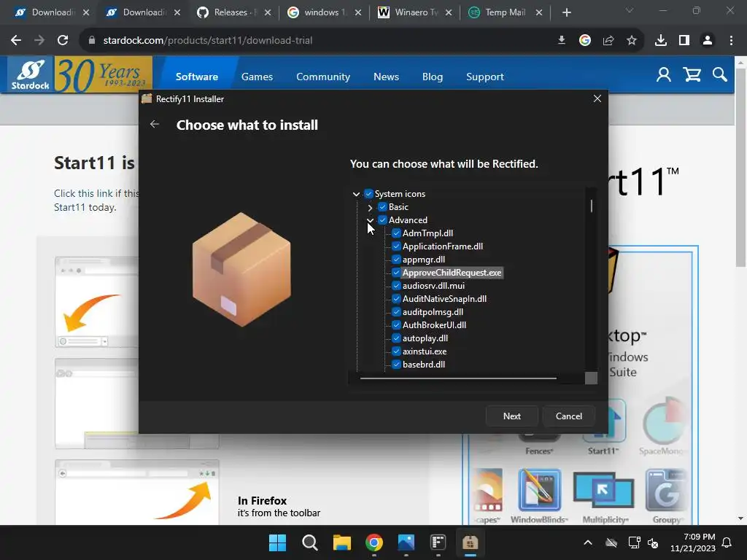The height and width of the screenshot is (560, 747).
Task: Click Cancel in installer
Action: pyautogui.click(x=569, y=416)
